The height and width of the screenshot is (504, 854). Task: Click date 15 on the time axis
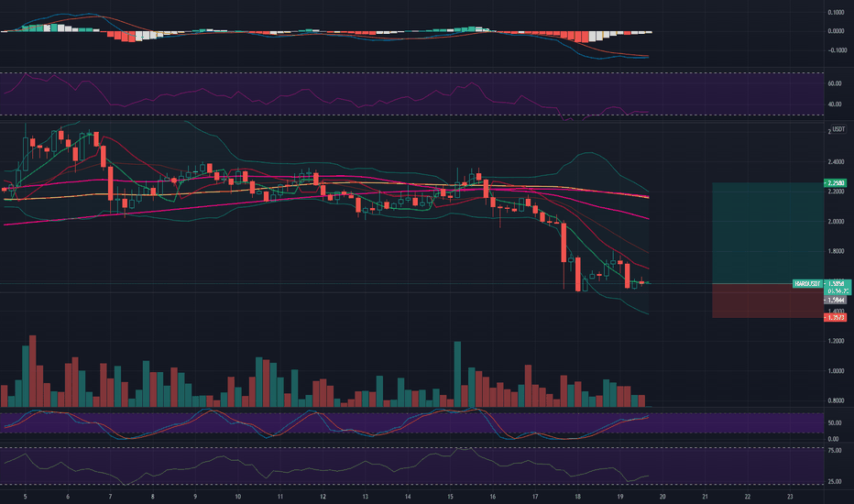(x=450, y=497)
